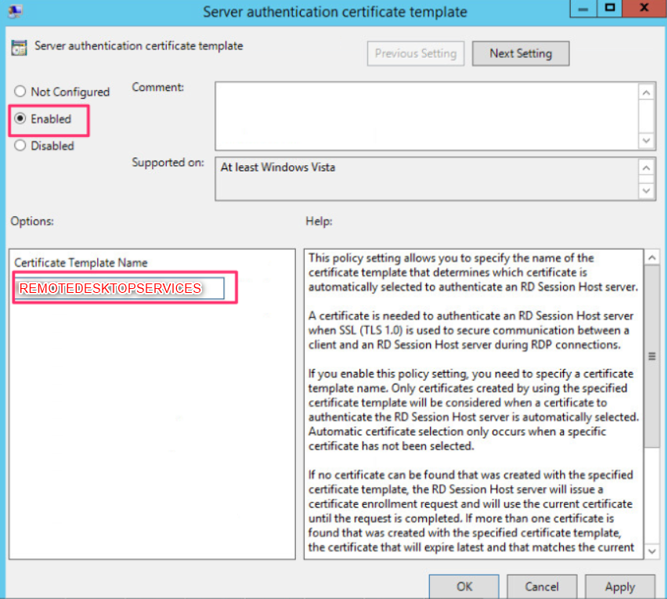Select the Not Configured radio button
The height and width of the screenshot is (599, 667).
click(x=20, y=91)
